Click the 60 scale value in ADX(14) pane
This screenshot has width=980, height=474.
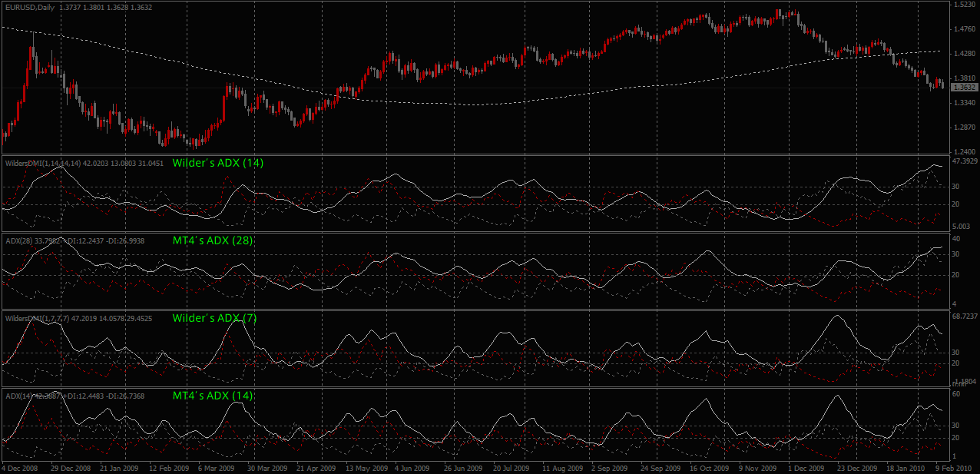click(x=956, y=394)
